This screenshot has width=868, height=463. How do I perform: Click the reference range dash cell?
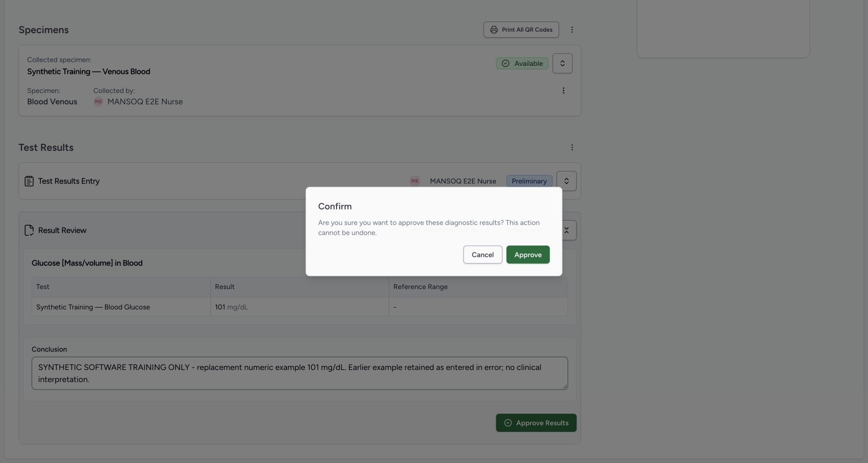(478, 307)
